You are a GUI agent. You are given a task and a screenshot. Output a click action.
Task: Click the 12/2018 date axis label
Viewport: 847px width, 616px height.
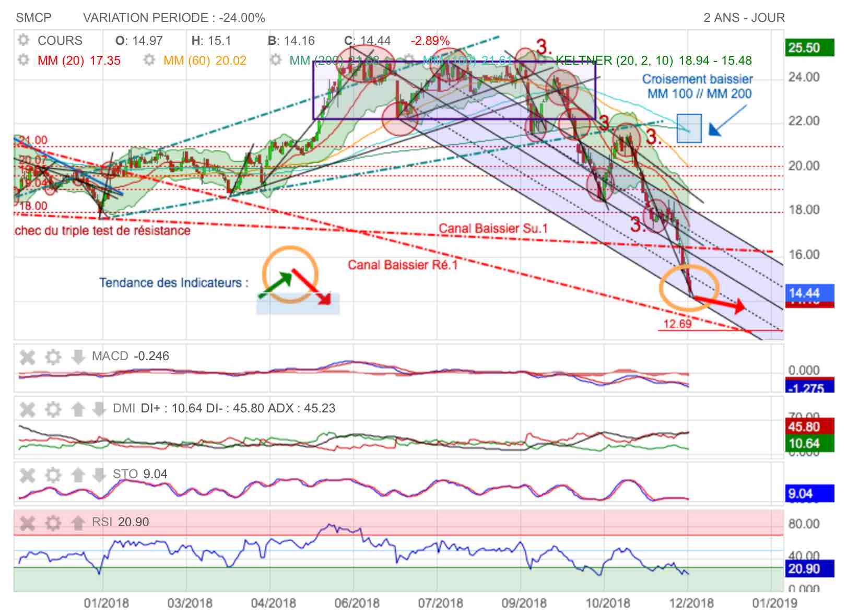pyautogui.click(x=691, y=603)
